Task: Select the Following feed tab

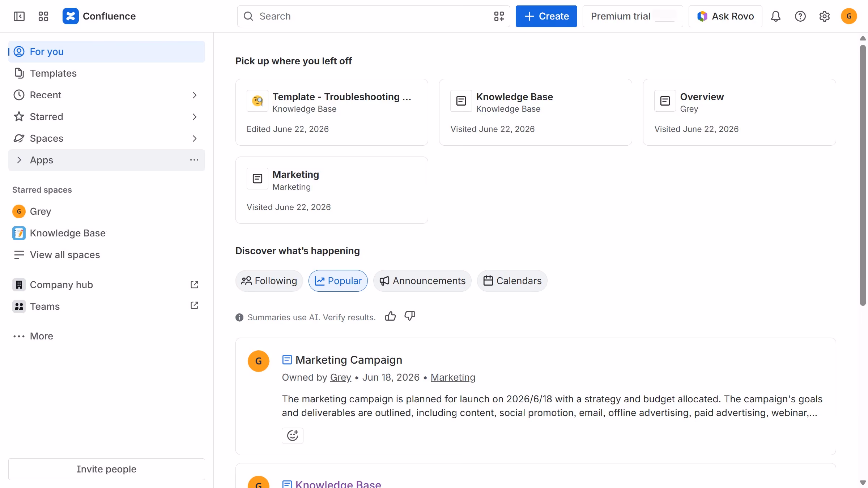Action: click(x=269, y=281)
